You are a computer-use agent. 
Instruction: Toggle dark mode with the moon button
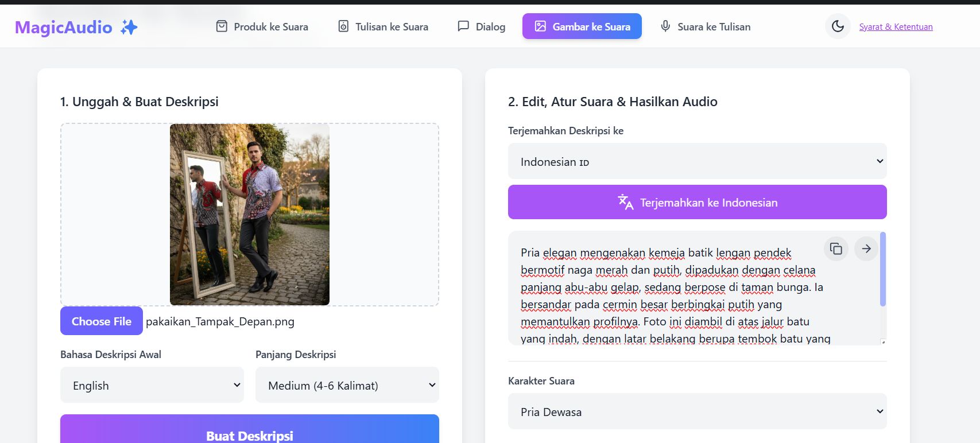click(x=838, y=26)
